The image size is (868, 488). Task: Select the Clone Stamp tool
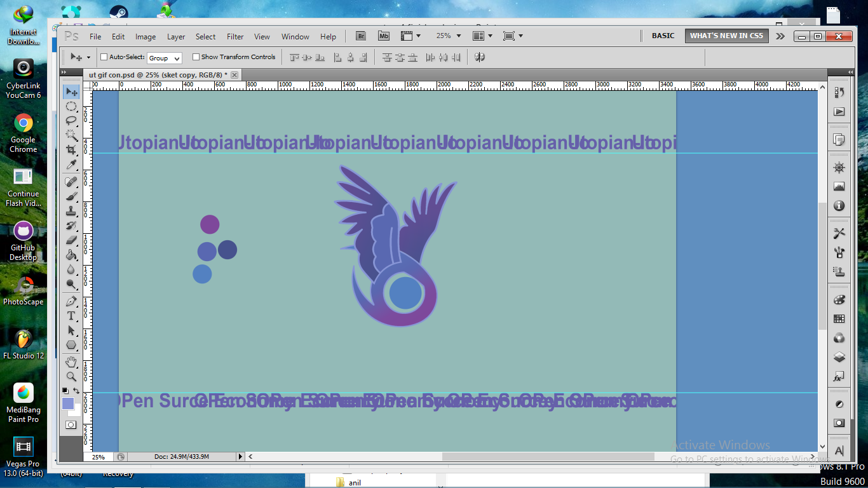point(72,212)
